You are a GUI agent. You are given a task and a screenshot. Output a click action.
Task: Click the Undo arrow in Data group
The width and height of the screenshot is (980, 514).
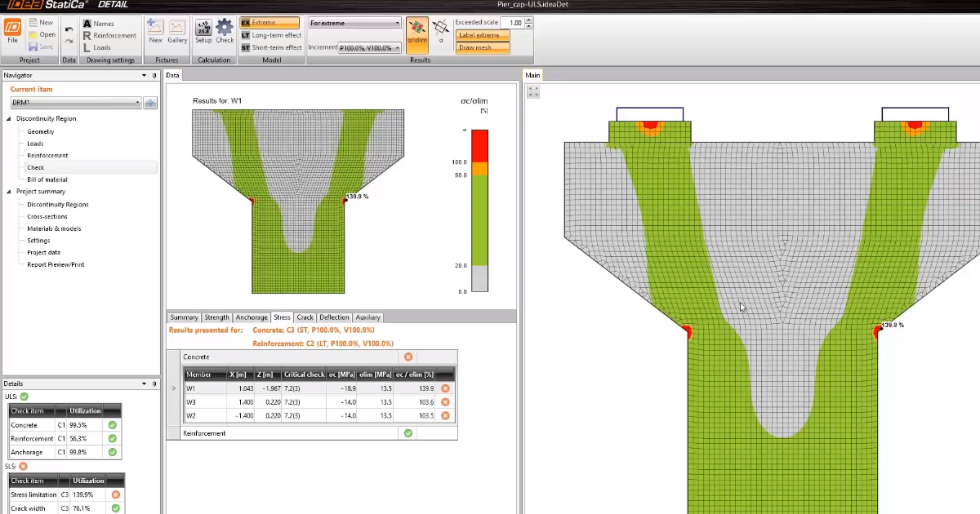(x=69, y=29)
